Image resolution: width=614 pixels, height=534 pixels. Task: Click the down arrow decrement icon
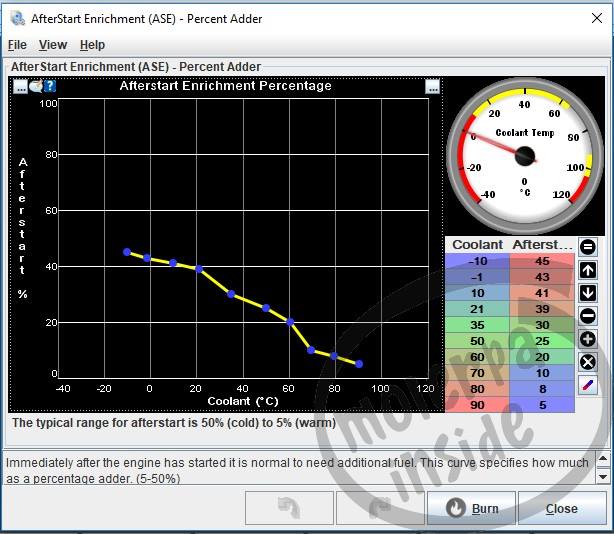(x=587, y=293)
